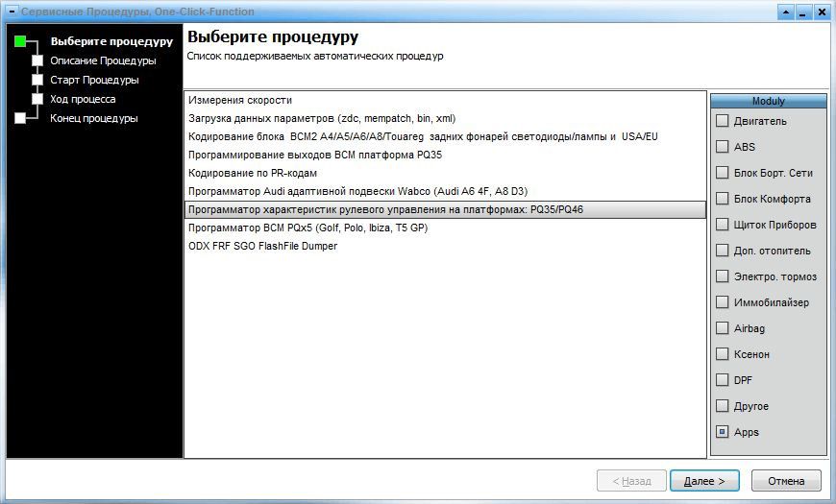The width and height of the screenshot is (836, 504).
Task: Check the Двигатель module checkbox
Action: (x=722, y=121)
